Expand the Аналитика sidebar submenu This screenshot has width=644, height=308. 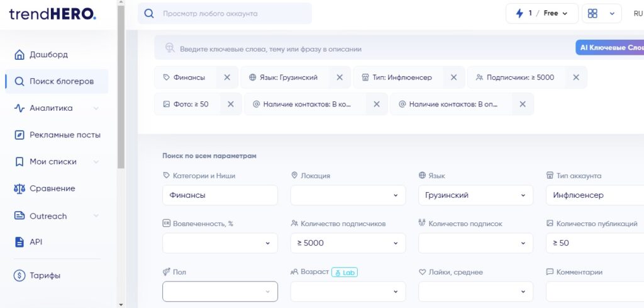(x=96, y=108)
